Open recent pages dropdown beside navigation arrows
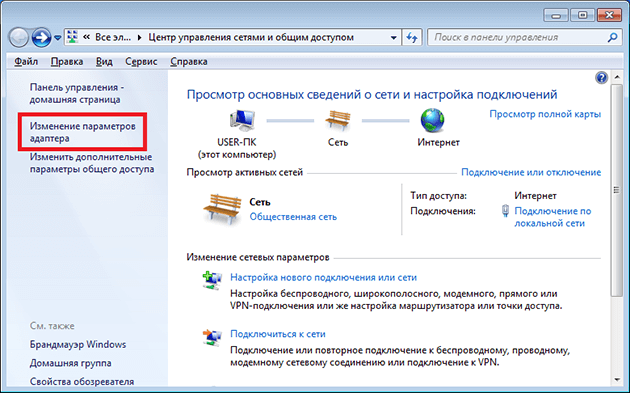Viewport: 630px width, 393px height. pyautogui.click(x=58, y=38)
